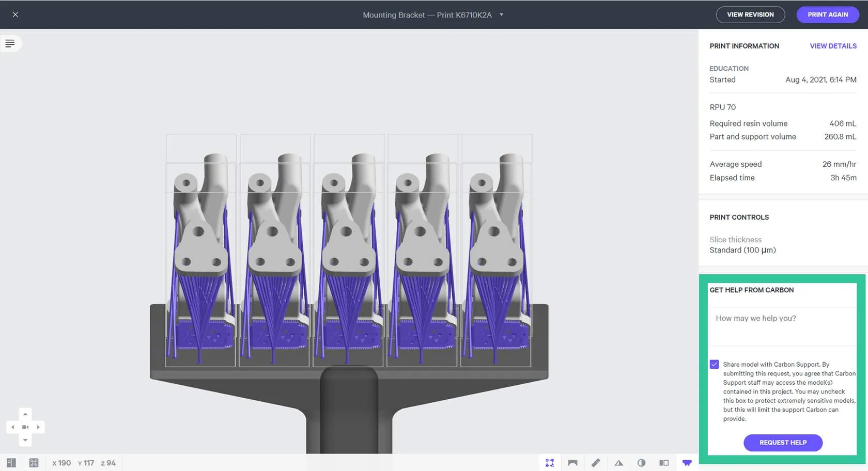Pan the view down with the down arrow
Screen dimensions: 868x471
(x=25, y=440)
